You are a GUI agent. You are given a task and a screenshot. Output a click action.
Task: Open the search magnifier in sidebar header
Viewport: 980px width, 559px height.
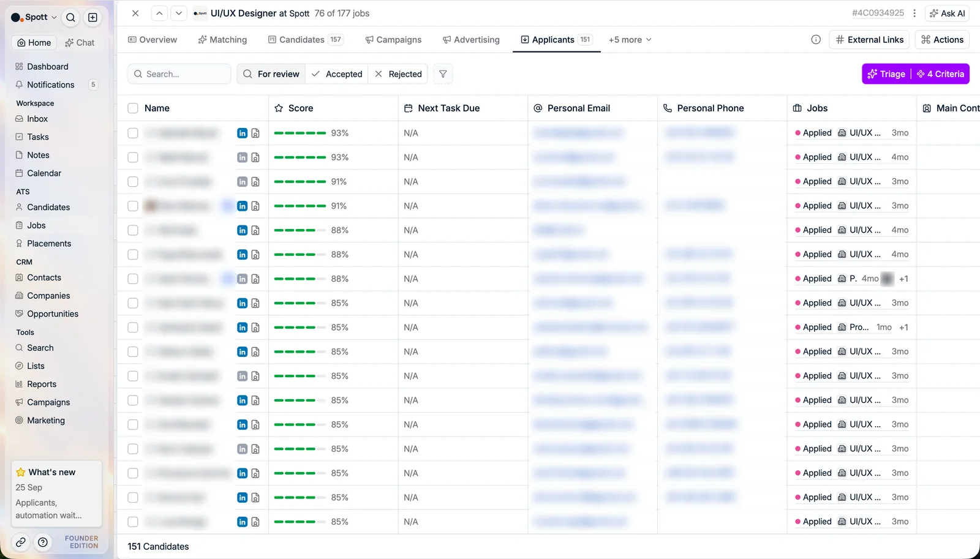tap(70, 17)
